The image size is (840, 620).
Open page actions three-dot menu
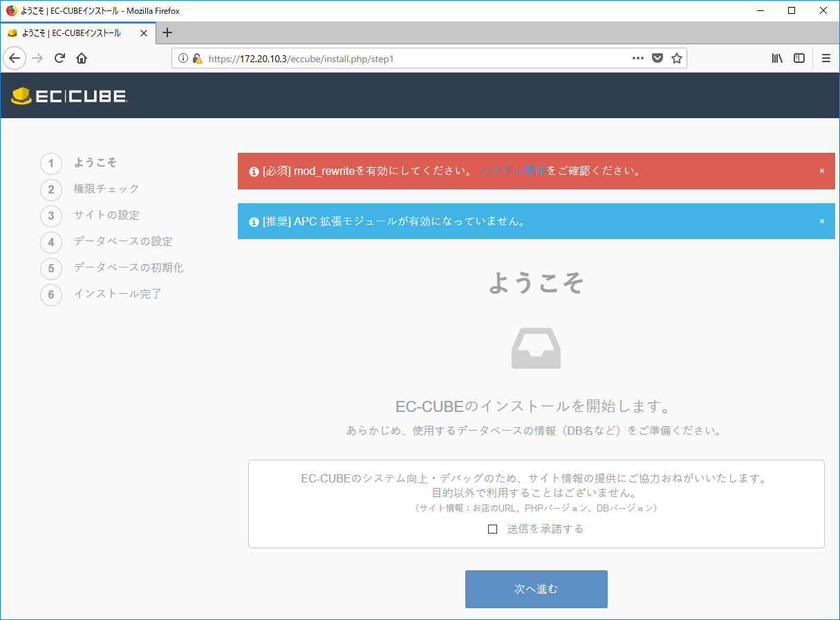tap(638, 58)
